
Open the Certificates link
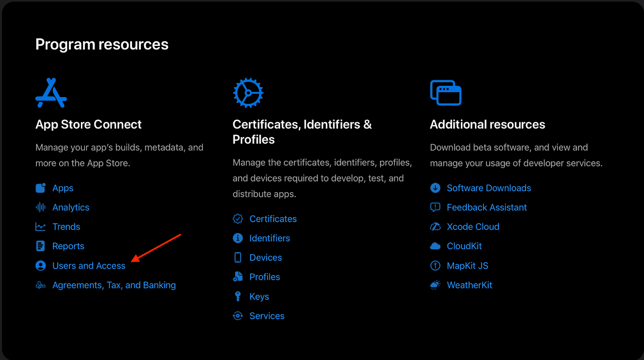pyautogui.click(x=273, y=219)
